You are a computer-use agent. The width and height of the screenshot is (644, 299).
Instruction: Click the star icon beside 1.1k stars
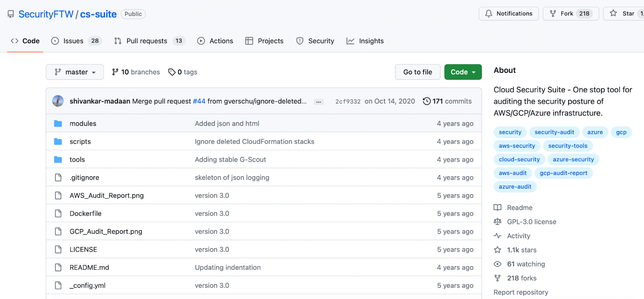497,250
